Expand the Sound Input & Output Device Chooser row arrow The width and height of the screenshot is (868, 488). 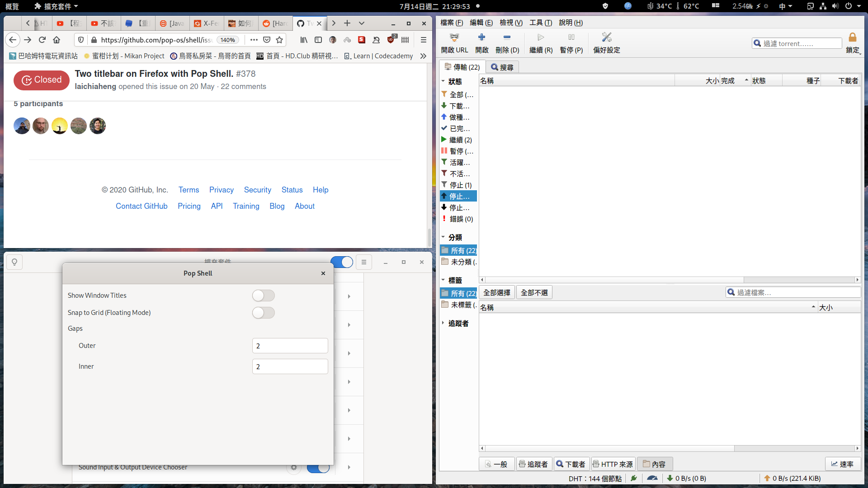point(349,467)
